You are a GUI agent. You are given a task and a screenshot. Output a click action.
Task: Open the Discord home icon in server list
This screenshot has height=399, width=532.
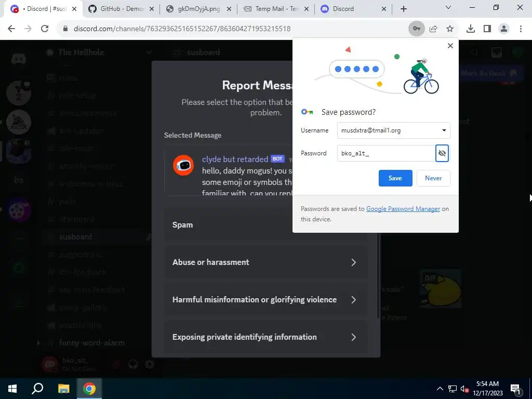[19, 59]
